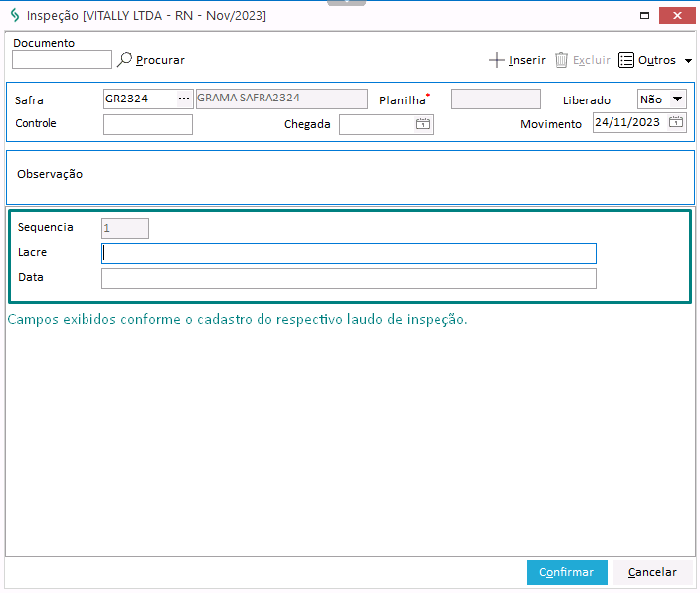Click the green laudo de inspeção note

[x=238, y=320]
